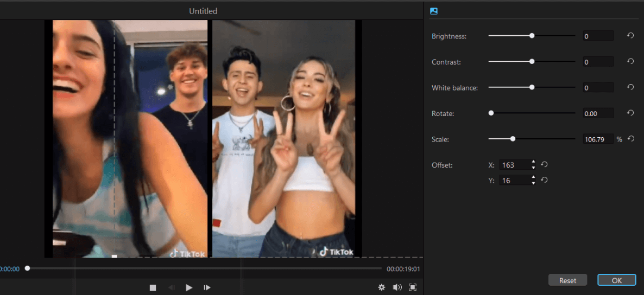Click the Scale field showing 106.79
The height and width of the screenshot is (295, 644).
[598, 139]
